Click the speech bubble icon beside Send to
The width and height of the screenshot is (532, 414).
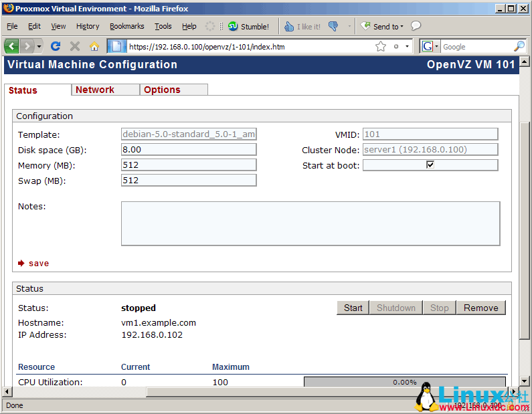pyautogui.click(x=416, y=26)
